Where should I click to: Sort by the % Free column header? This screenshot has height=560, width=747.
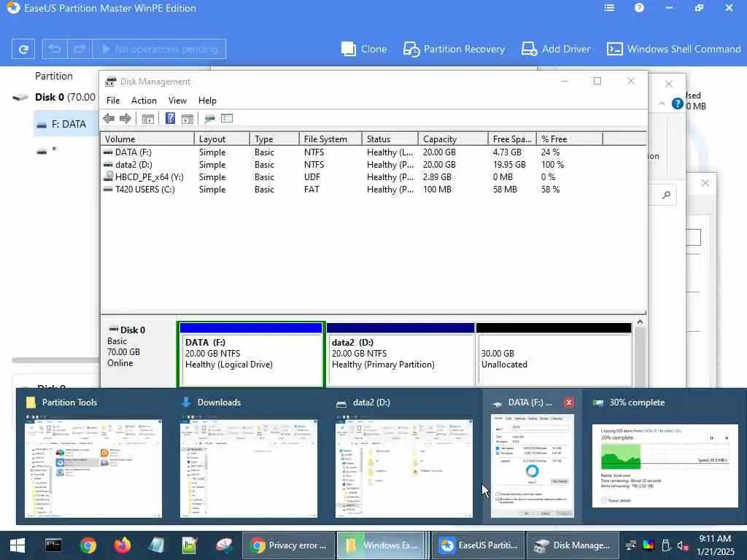[x=570, y=139]
